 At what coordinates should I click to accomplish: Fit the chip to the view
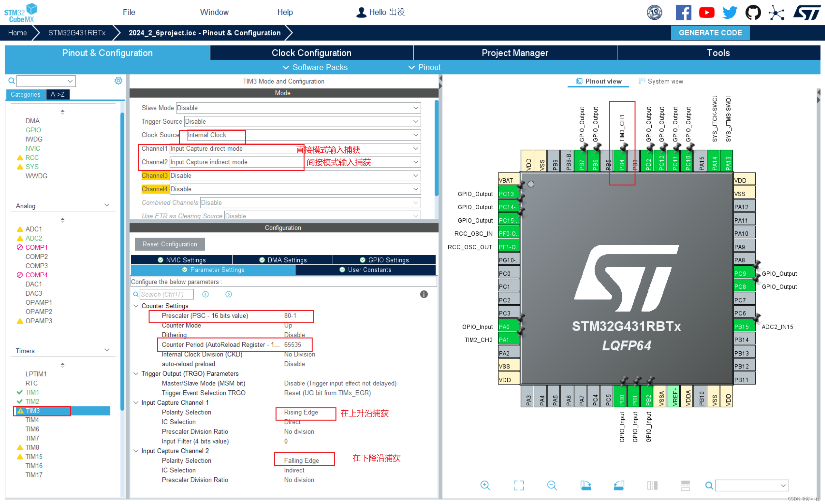point(519,485)
